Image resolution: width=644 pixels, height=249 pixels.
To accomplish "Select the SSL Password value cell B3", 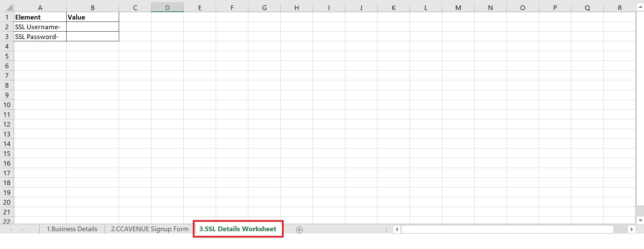I will coord(93,37).
